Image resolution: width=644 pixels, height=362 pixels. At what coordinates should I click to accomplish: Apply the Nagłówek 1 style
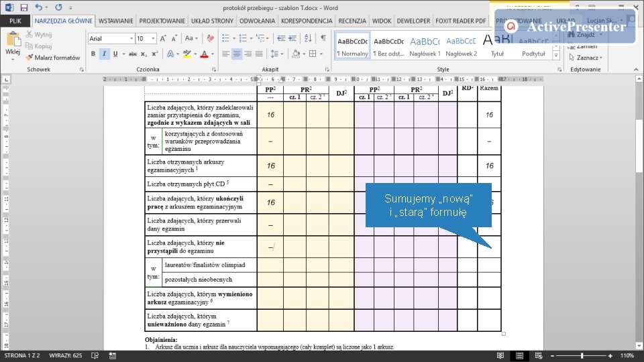[425, 46]
